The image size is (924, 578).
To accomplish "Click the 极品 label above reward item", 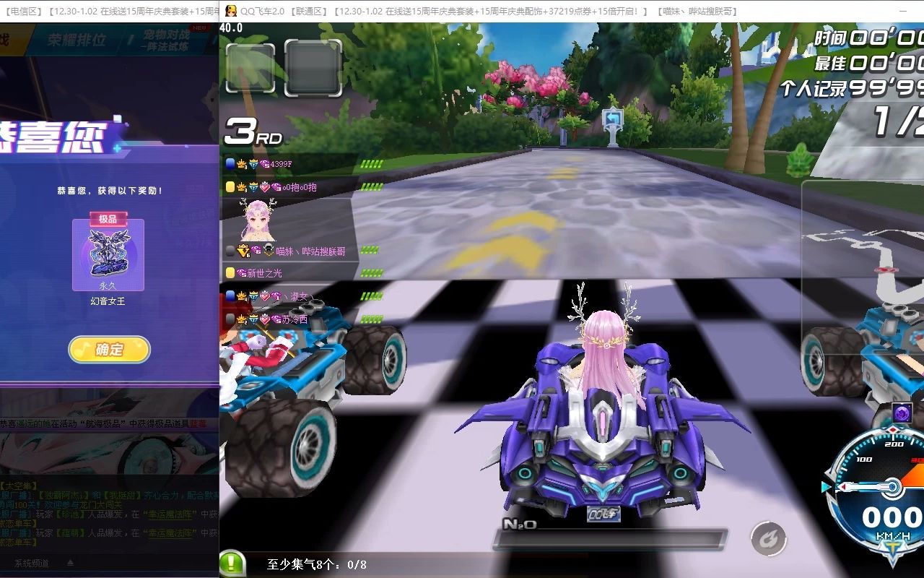I will 108,219.
